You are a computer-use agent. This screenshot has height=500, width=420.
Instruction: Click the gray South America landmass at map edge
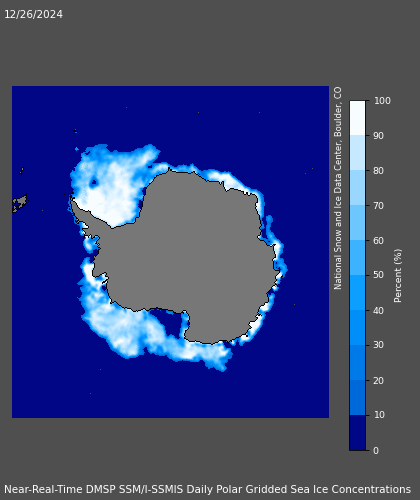point(19,203)
